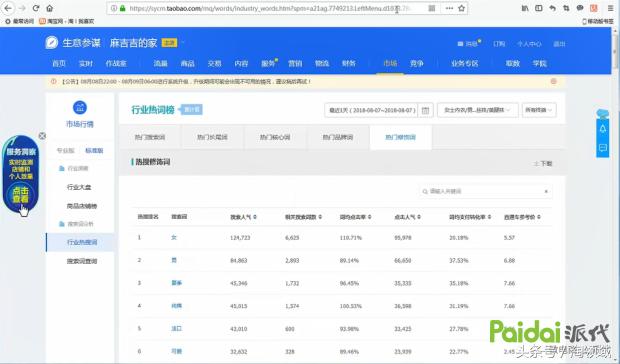This screenshot has height=364, width=620.
Task: Expand the category selection dropdown
Action: coord(478,110)
